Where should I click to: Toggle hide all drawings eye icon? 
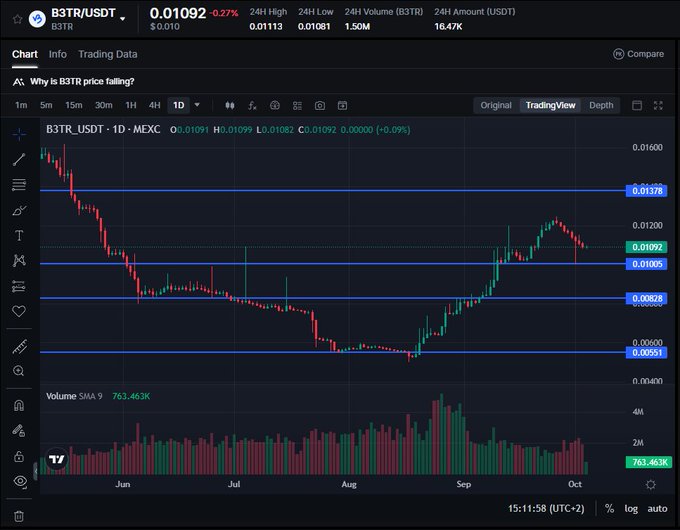pyautogui.click(x=20, y=481)
